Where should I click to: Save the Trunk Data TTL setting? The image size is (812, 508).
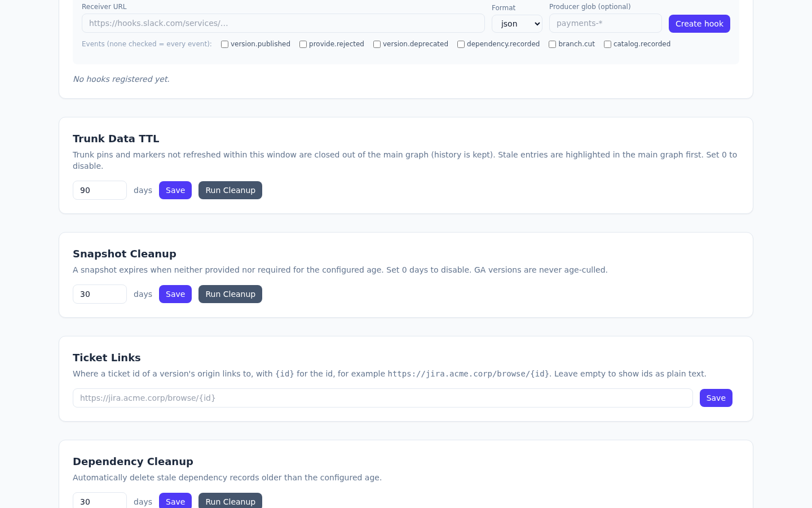point(175,190)
